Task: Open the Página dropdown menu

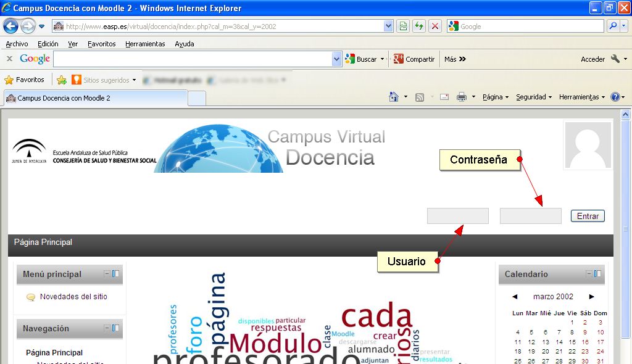Action: point(495,97)
